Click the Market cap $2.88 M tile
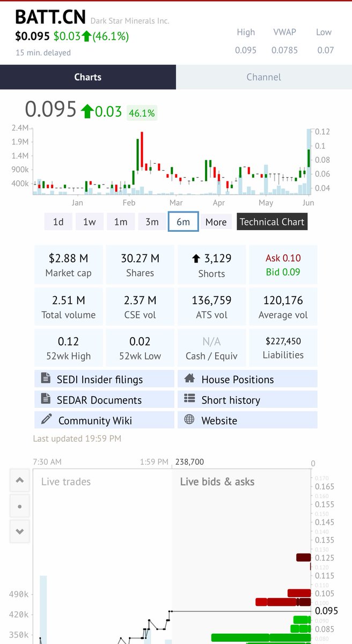 69,265
